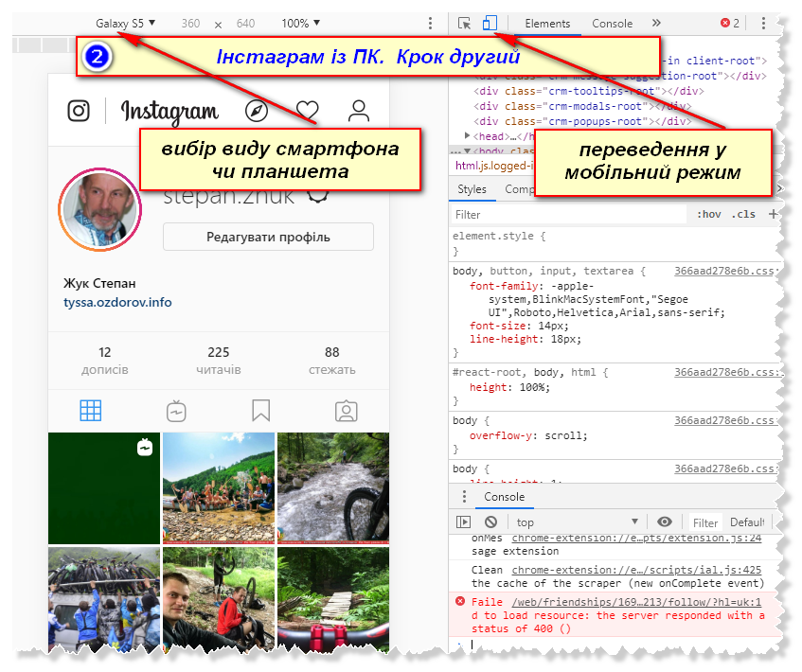802x672 pixels.
Task: Click the height 100% value
Action: (x=533, y=387)
